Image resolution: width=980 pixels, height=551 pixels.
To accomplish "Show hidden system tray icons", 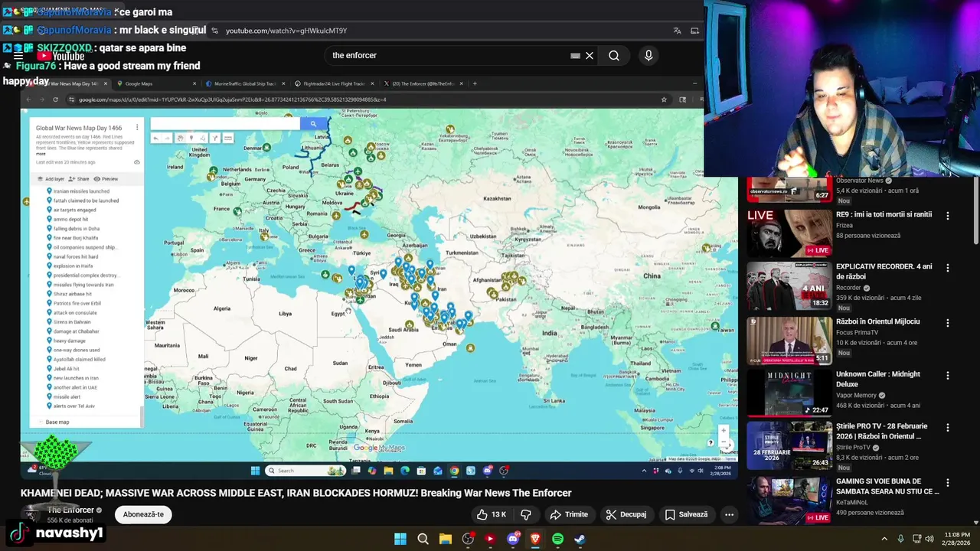I will pos(884,539).
